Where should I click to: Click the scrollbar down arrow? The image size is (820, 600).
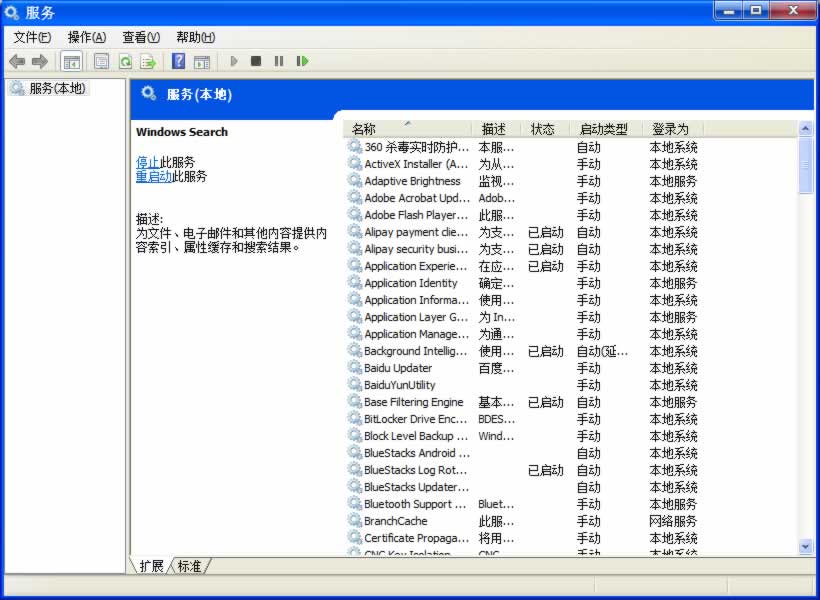(x=805, y=547)
